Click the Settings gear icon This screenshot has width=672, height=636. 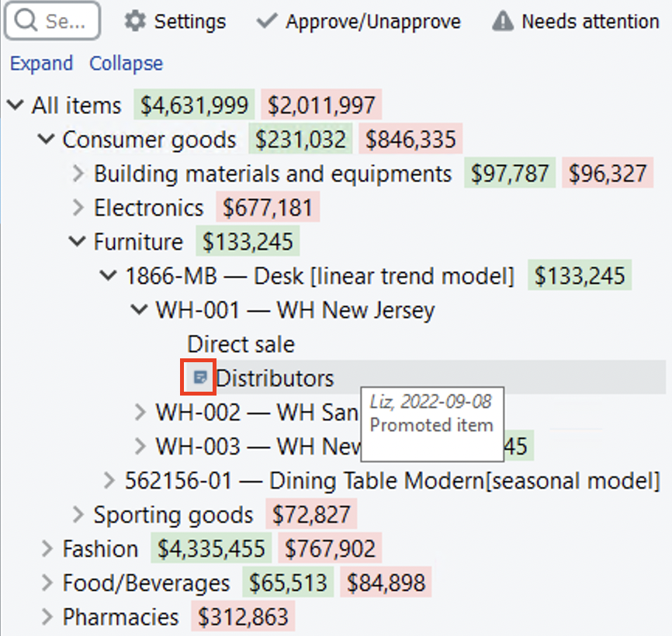pyautogui.click(x=135, y=21)
